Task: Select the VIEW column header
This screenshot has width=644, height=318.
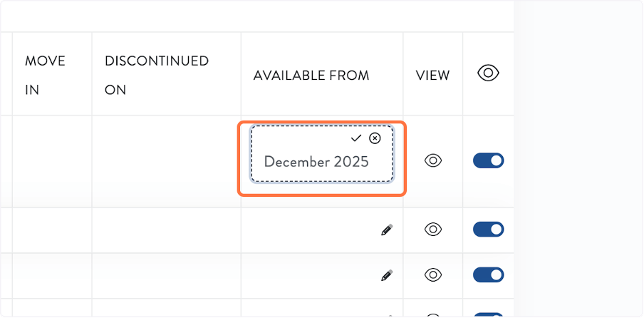Action: click(433, 75)
